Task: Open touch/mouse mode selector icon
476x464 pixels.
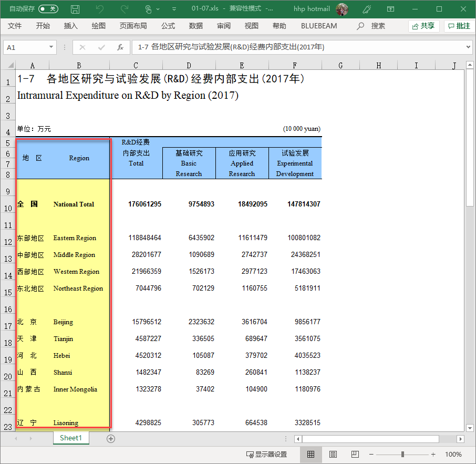Action: 149,9
